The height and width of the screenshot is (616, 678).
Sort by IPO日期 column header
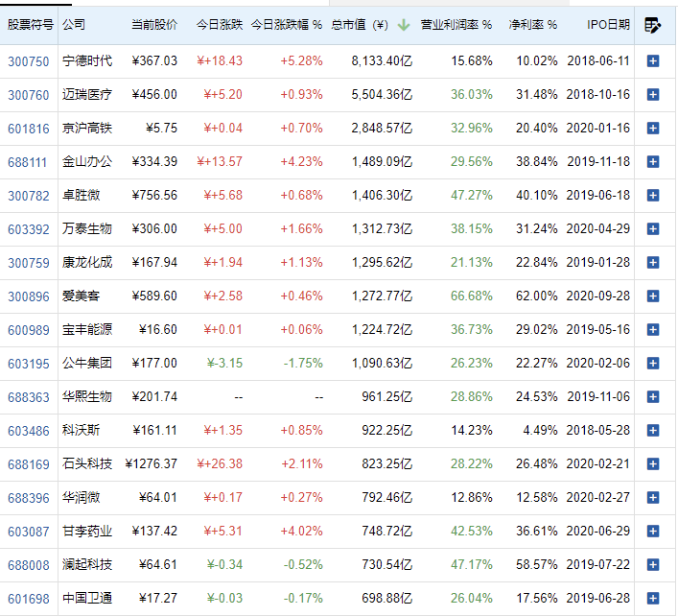(x=608, y=25)
